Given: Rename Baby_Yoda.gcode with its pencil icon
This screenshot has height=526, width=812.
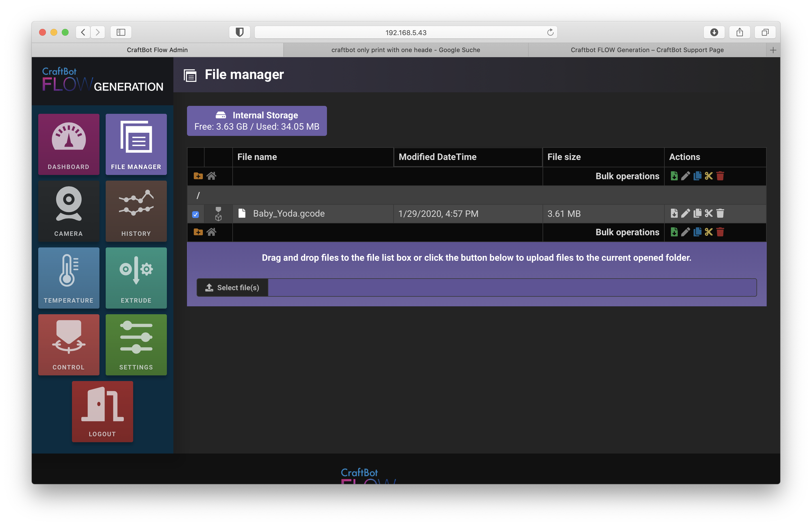Looking at the screenshot, I should (686, 213).
